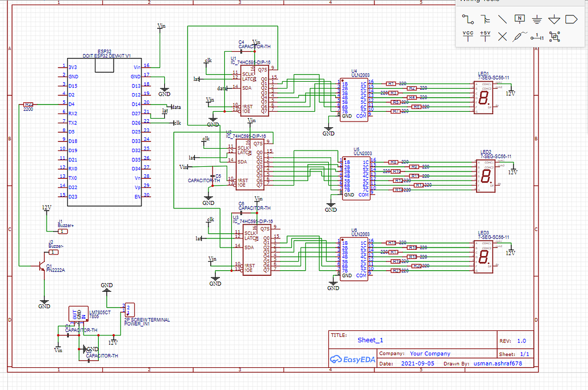Pick the Bus Entry drawing tool
This screenshot has width=588, height=390.
click(502, 19)
